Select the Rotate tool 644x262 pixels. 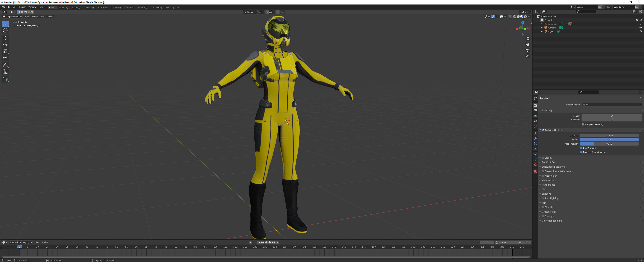(5, 45)
